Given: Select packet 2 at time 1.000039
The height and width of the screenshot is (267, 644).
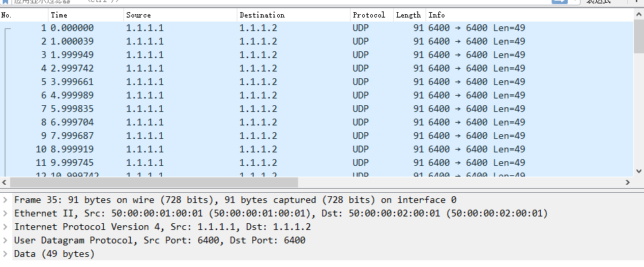Looking at the screenshot, I should coord(317,42).
